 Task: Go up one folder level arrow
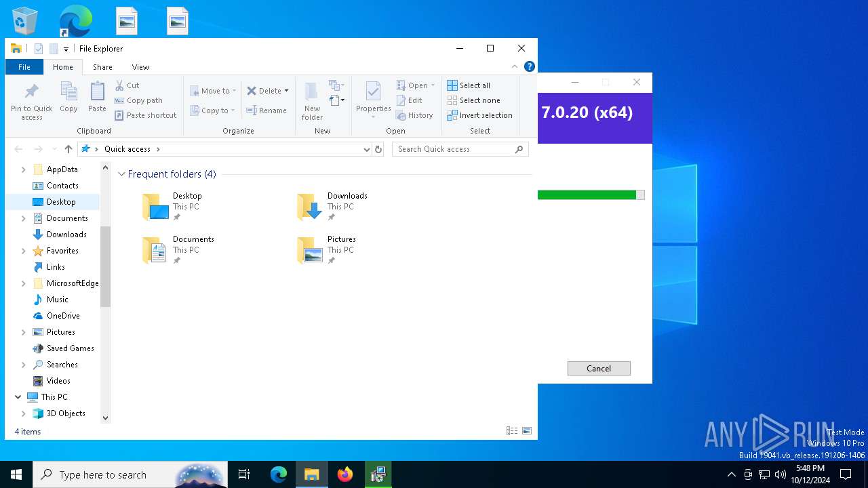(x=68, y=149)
